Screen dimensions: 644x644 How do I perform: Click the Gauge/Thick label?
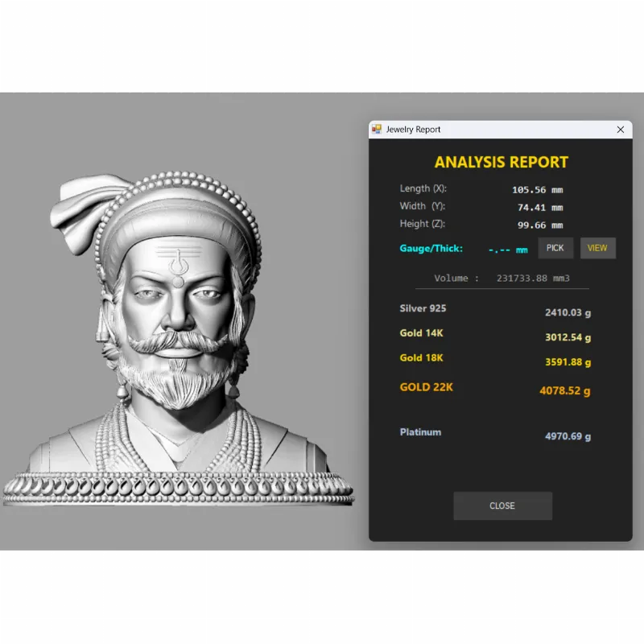[x=431, y=249]
